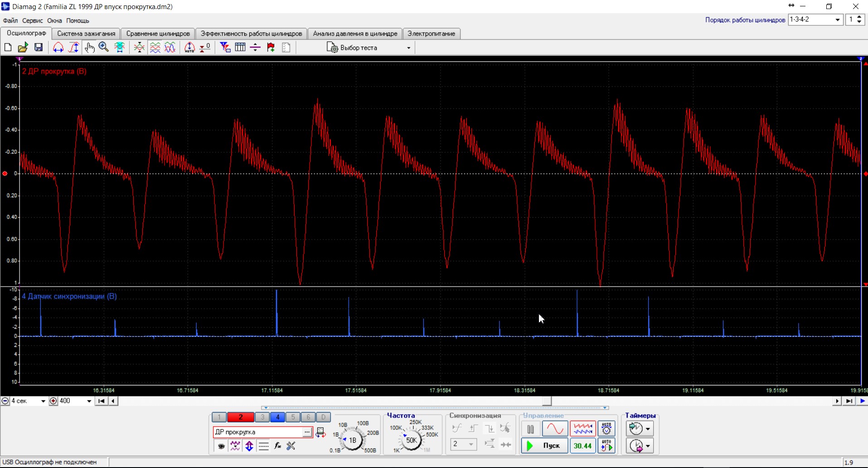Image resolution: width=868 pixels, height=468 pixels.
Task: Select horizontal measurement tool with red arc
Action: (x=58, y=47)
